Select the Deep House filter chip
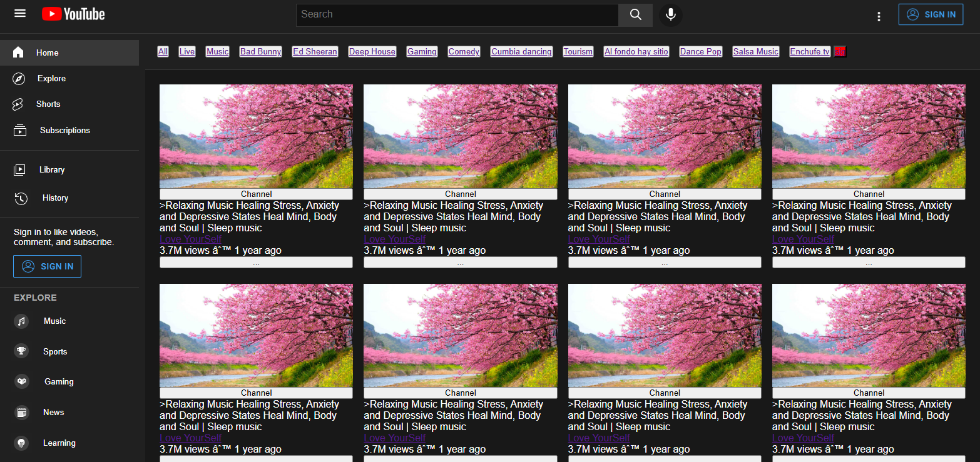980x462 pixels. (x=372, y=52)
